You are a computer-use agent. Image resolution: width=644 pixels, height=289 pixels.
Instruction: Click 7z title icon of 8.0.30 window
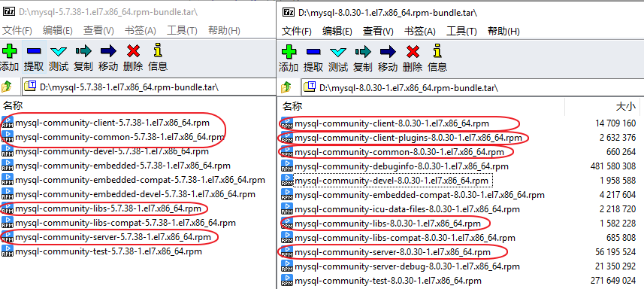289,12
